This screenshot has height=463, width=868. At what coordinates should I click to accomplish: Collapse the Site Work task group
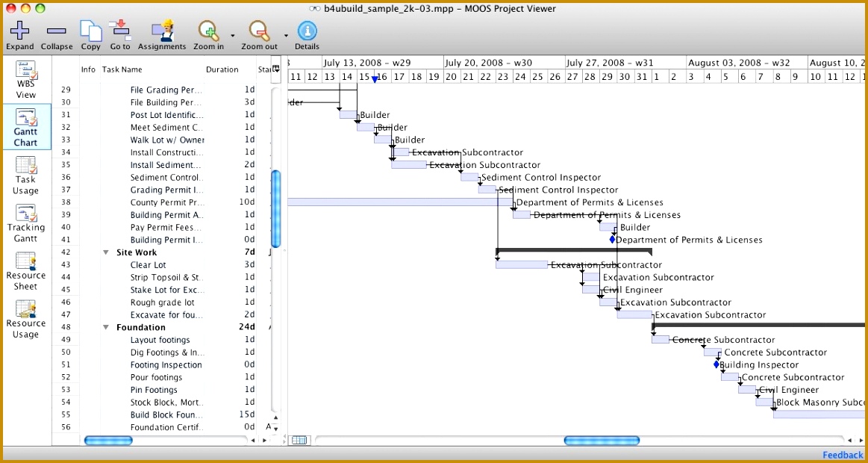pos(105,252)
